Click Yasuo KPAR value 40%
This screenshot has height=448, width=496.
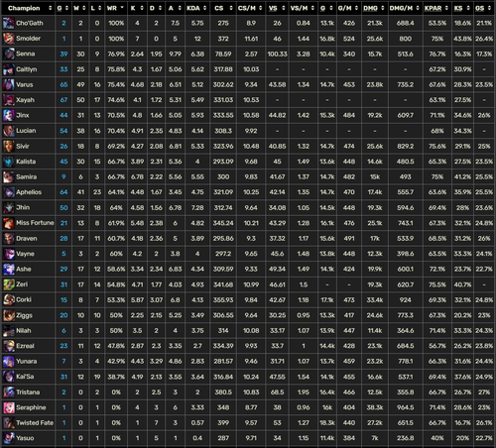[x=437, y=438]
